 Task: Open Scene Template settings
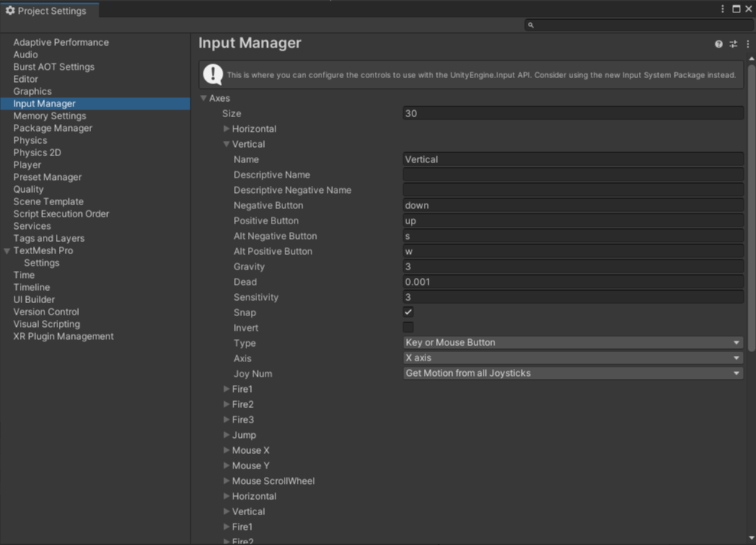[48, 201]
